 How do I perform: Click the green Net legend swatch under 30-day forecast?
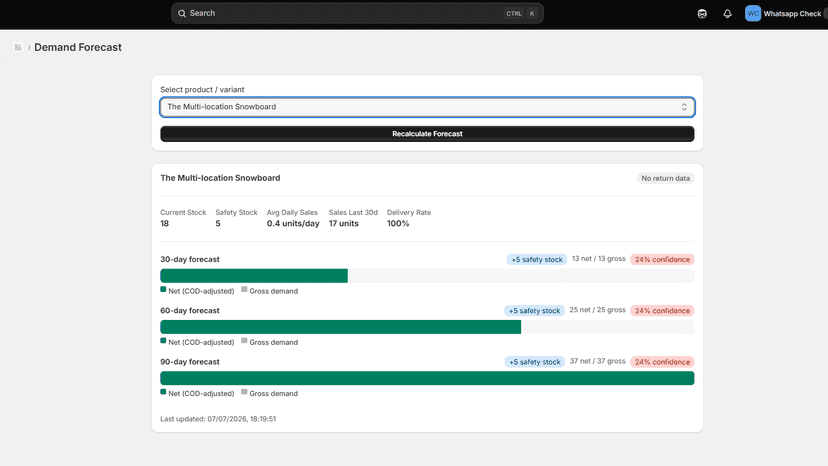coord(163,290)
